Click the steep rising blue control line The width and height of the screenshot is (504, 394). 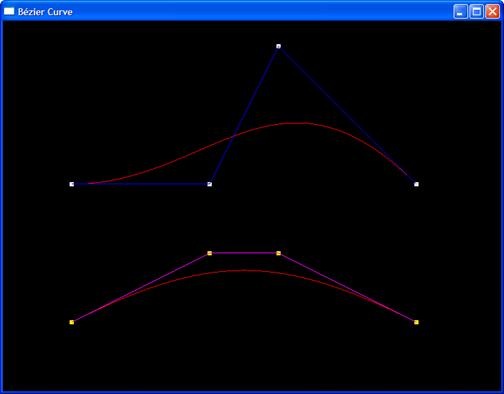[x=244, y=115]
